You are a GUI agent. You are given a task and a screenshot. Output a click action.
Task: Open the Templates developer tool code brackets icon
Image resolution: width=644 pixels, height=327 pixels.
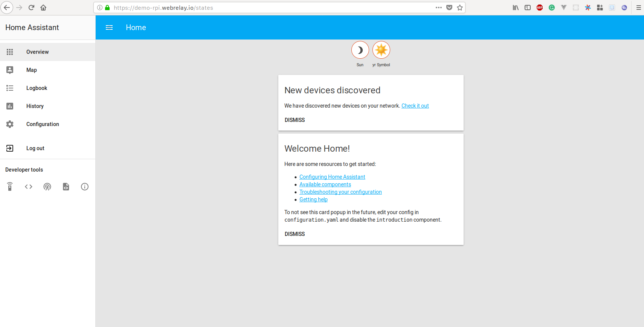(x=29, y=187)
